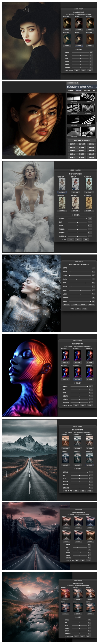The width and height of the screenshot is (99, 644).
Task: Enable 暗角 checkbox in 怀旧色调 dialog
Action: click(65, 70)
